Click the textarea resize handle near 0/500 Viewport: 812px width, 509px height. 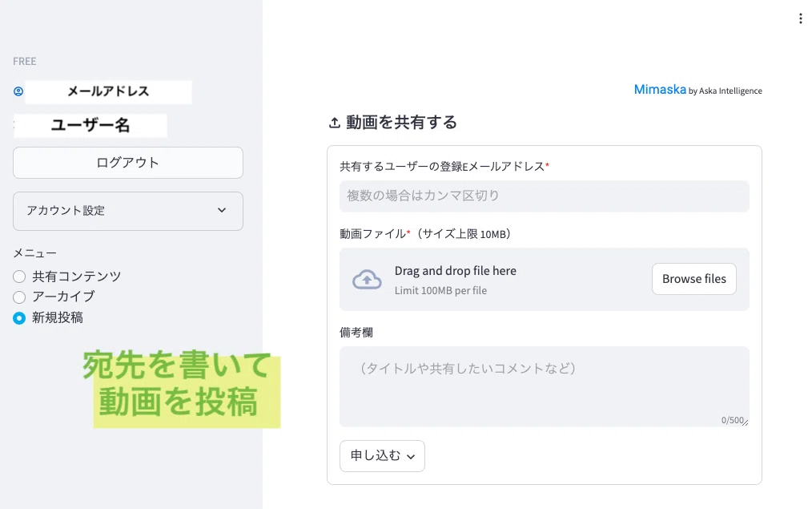pos(746,423)
